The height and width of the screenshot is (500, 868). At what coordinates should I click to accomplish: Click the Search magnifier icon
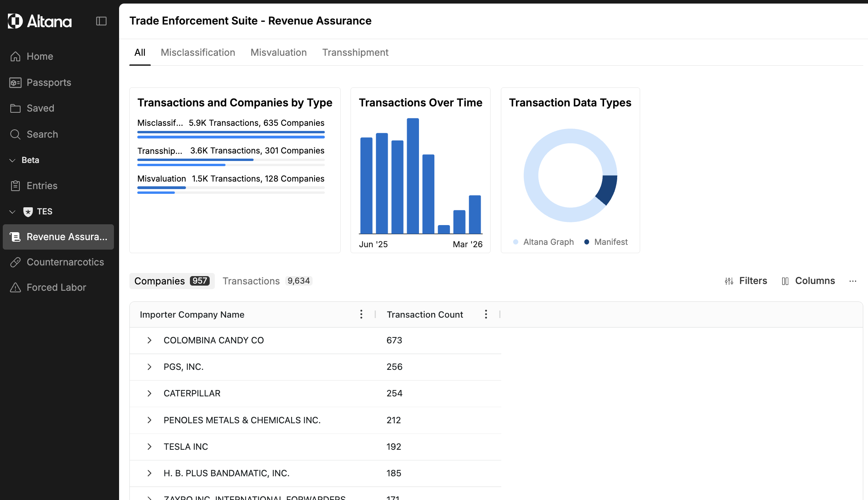click(x=15, y=134)
